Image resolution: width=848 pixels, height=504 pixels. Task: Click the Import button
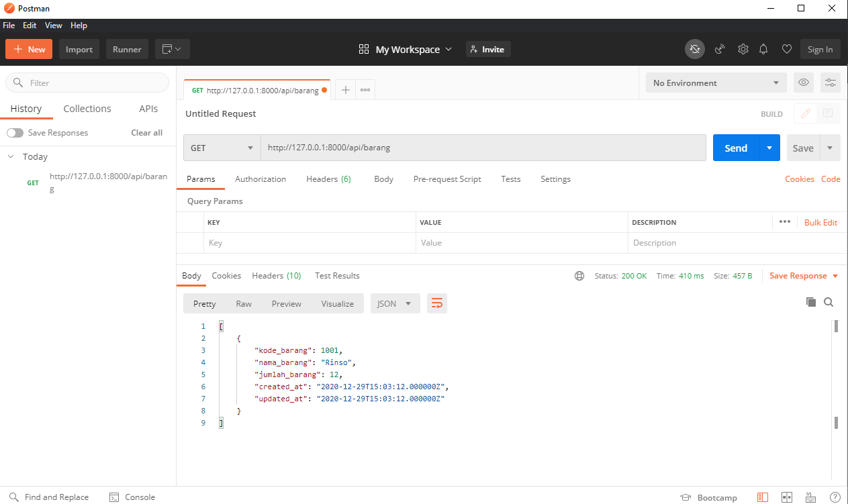[x=79, y=49]
